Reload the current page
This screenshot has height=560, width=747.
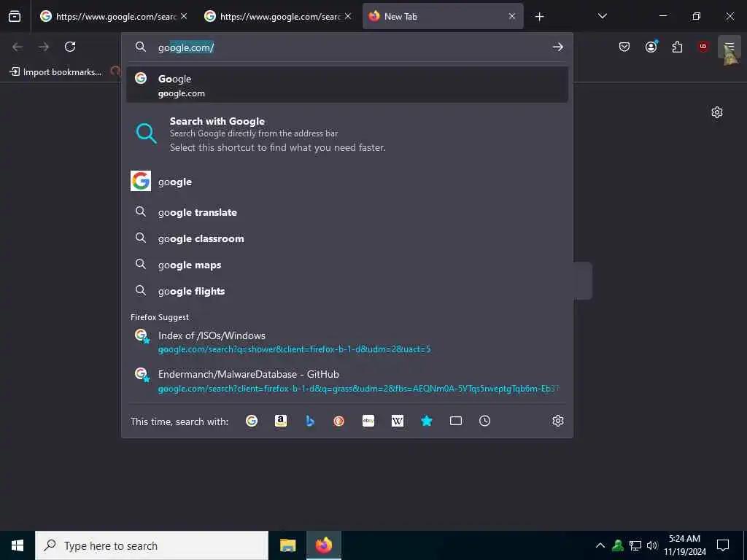(70, 47)
